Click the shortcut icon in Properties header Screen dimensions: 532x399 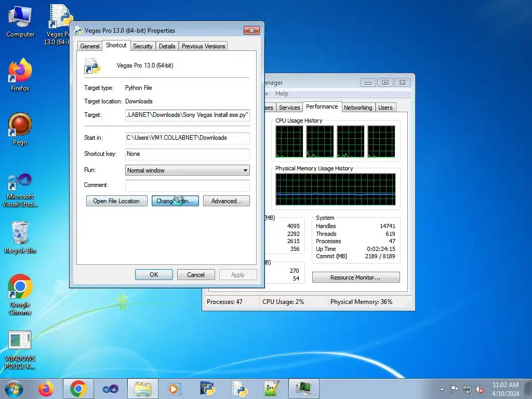pos(92,65)
